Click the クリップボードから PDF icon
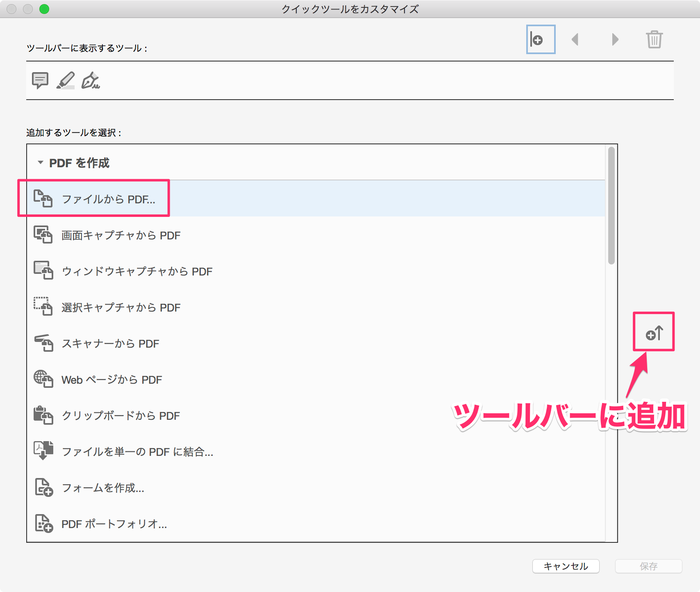The width and height of the screenshot is (700, 592). tap(43, 415)
